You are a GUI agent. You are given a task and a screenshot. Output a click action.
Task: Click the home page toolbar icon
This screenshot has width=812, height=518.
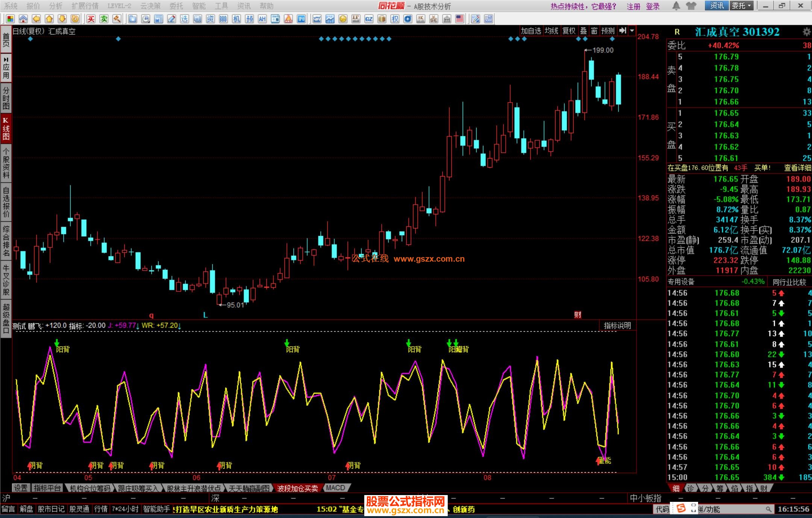tap(23, 19)
